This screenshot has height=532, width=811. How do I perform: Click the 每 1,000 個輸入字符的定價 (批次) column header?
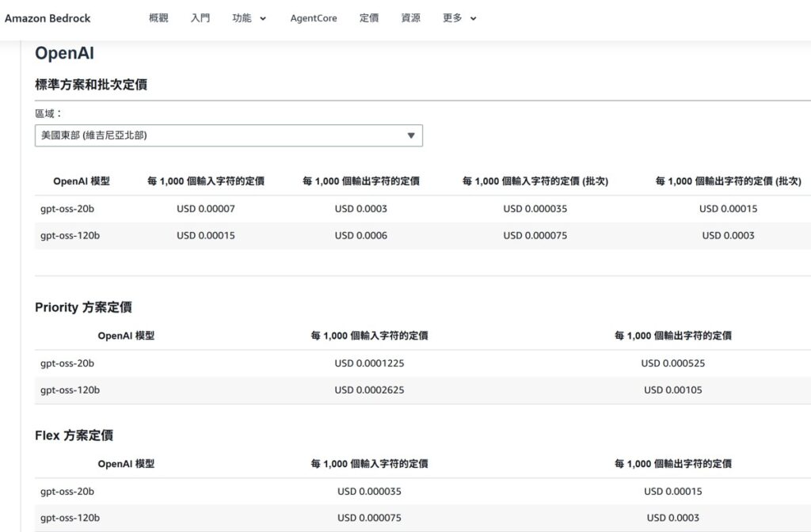tap(535, 181)
